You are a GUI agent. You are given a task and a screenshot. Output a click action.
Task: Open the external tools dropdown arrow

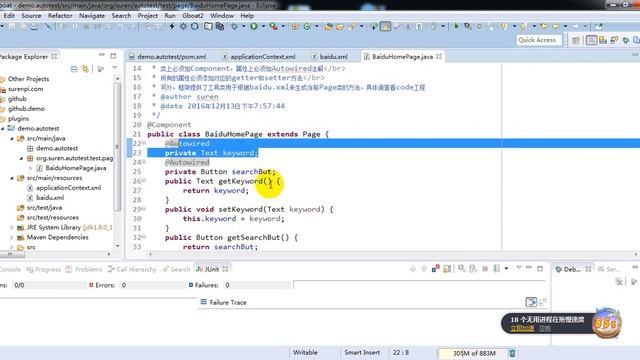[x=283, y=27]
